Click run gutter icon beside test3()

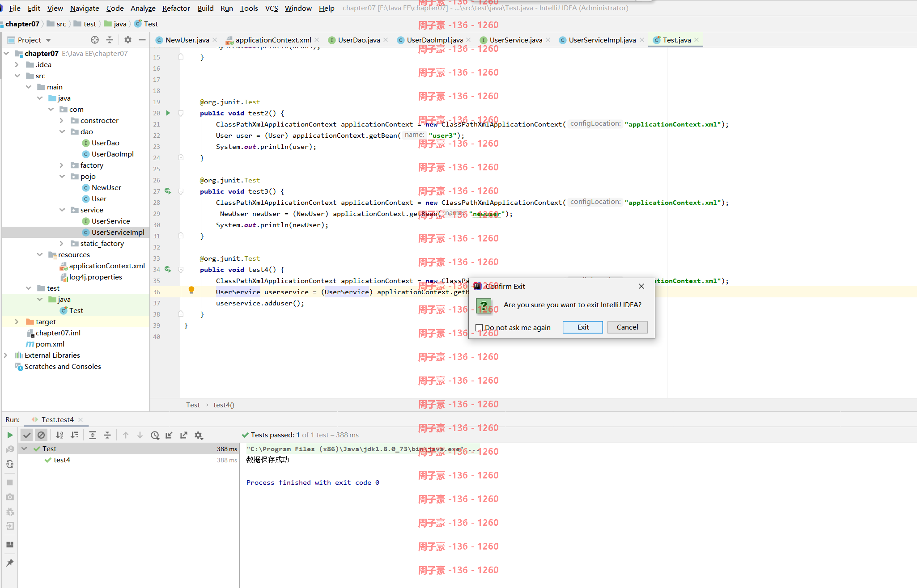coord(168,191)
